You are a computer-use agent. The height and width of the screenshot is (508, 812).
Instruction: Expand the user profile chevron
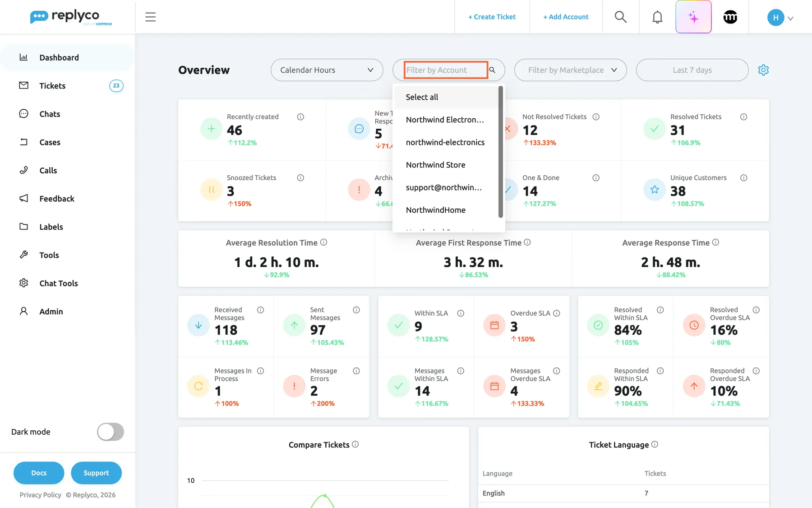pyautogui.click(x=790, y=19)
